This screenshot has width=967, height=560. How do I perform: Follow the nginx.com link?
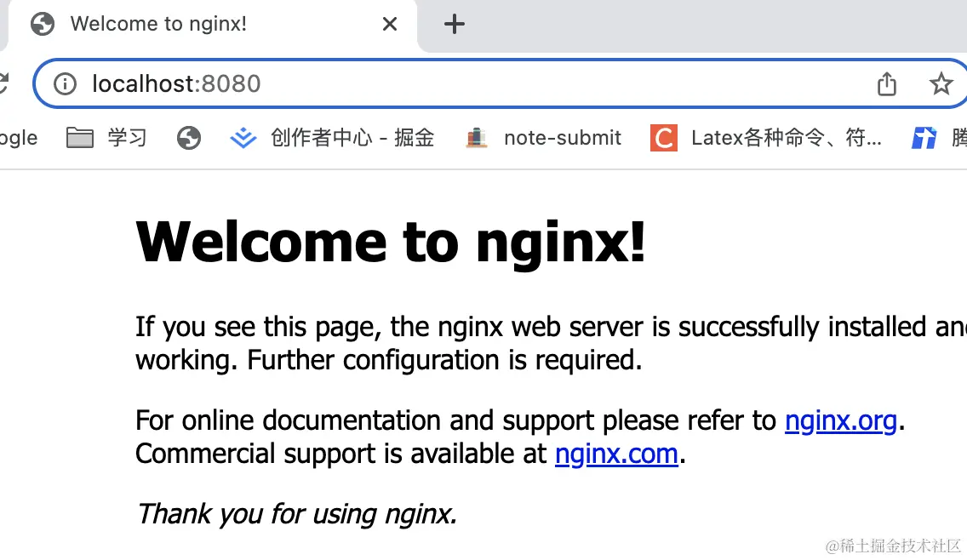(x=616, y=454)
